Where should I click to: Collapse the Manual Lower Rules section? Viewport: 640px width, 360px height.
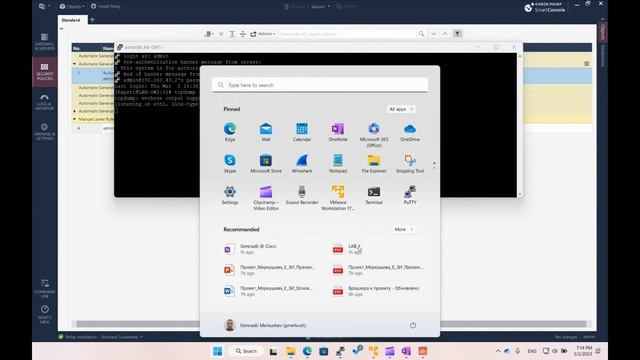[74, 119]
